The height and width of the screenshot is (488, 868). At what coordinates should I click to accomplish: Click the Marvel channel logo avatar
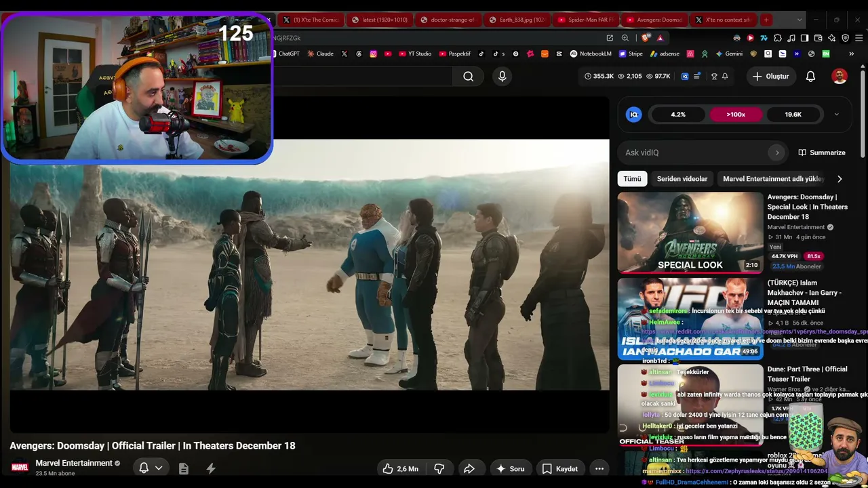20,468
